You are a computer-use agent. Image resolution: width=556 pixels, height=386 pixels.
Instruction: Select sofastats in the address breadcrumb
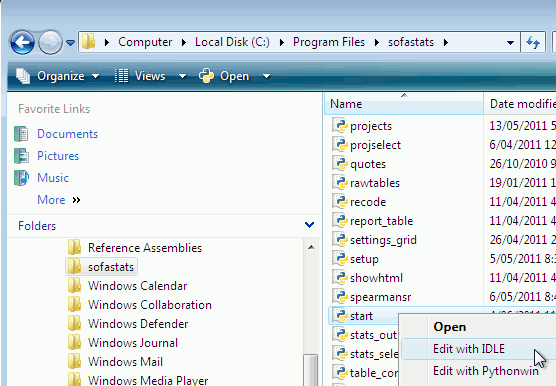411,42
